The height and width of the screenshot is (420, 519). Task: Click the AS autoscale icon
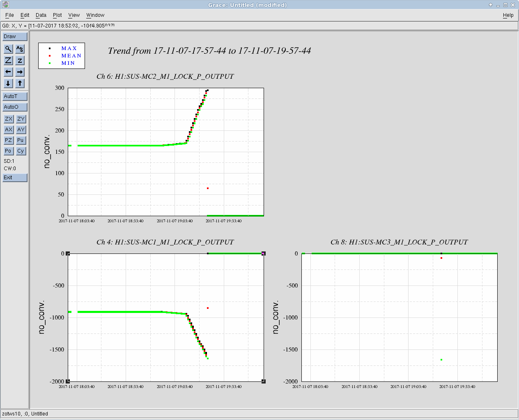click(20, 49)
